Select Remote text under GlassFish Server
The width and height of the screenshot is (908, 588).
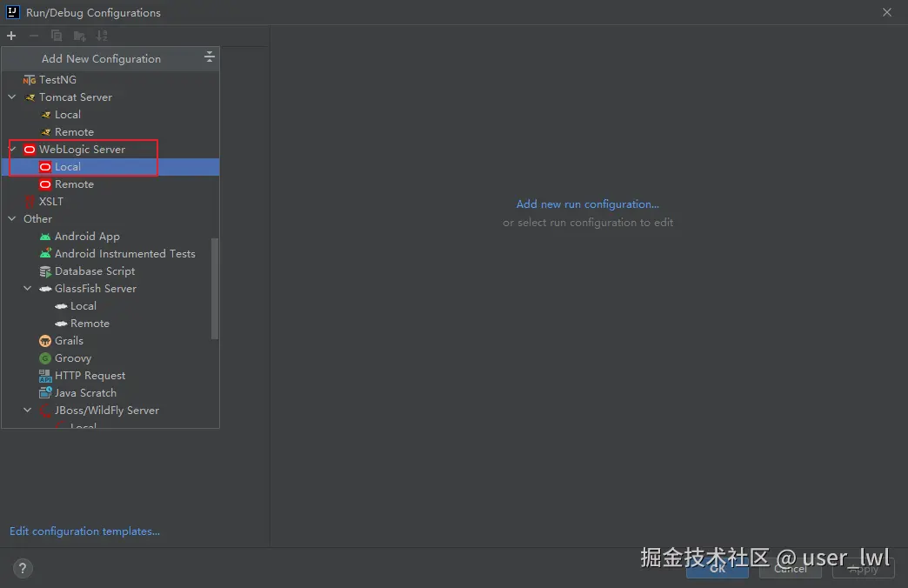tap(90, 324)
